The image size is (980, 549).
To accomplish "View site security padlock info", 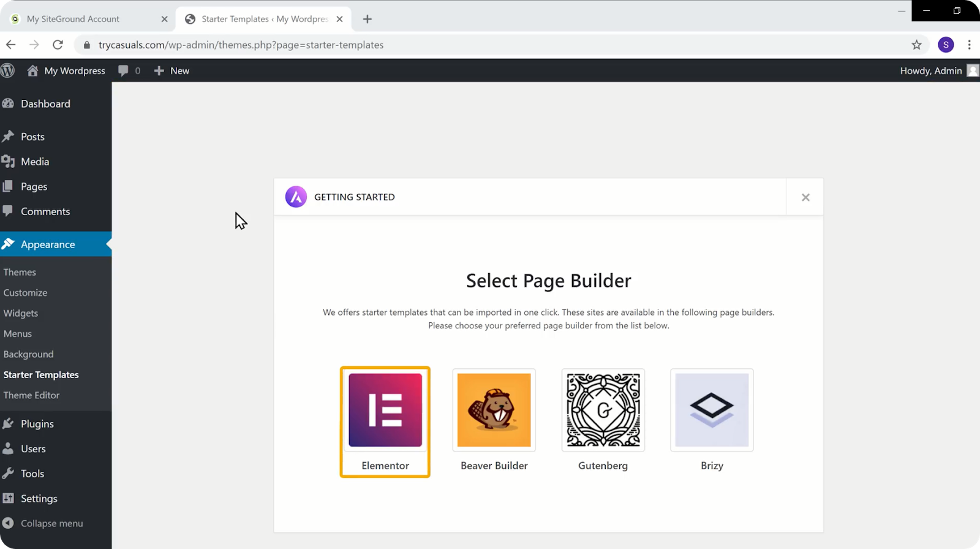I will 86,45.
